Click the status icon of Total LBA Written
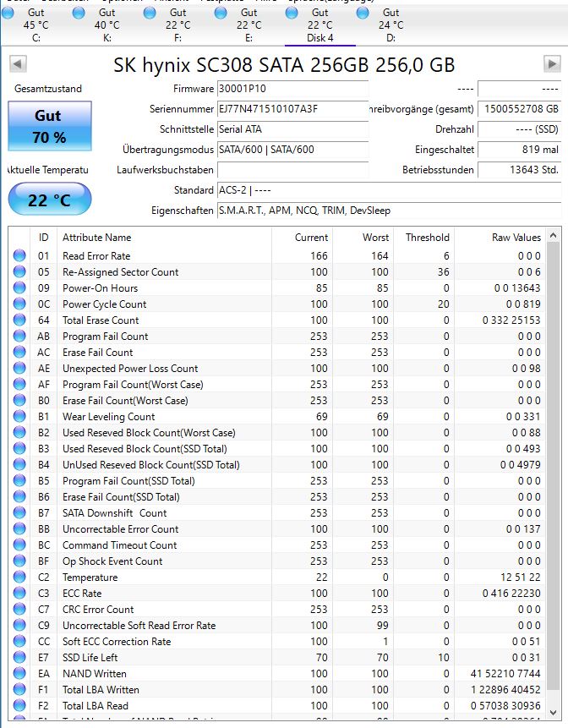This screenshot has height=728, width=568. pyautogui.click(x=19, y=689)
